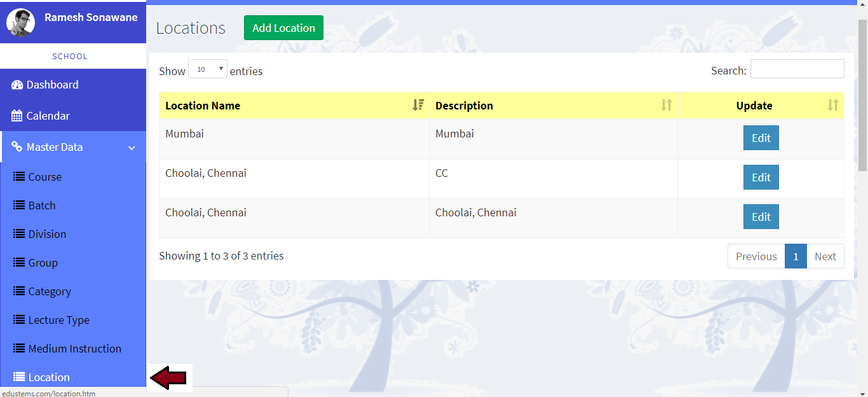Click the Add Location button
Screen dimensions: 868x397
[x=283, y=28]
